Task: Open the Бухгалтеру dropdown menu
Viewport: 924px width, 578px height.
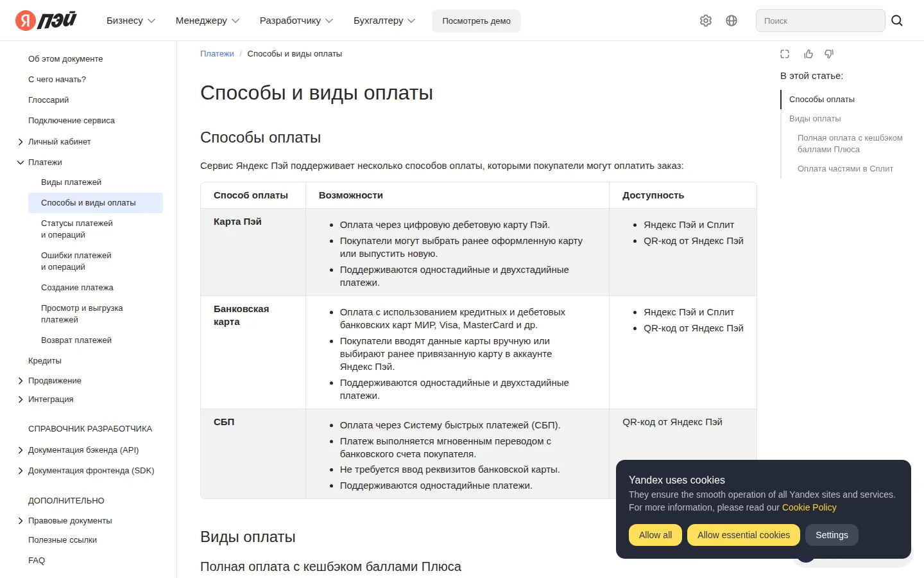Action: click(384, 21)
